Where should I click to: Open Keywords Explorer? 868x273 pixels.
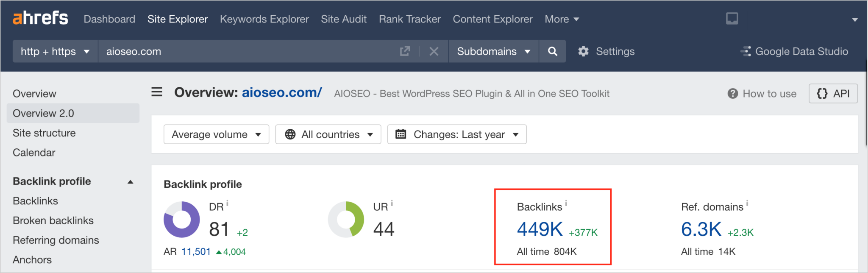[264, 19]
